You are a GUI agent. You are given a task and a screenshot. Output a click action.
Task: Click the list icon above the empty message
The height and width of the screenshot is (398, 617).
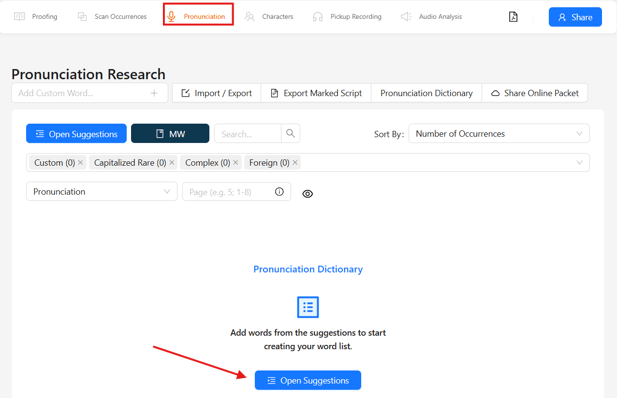(x=308, y=307)
